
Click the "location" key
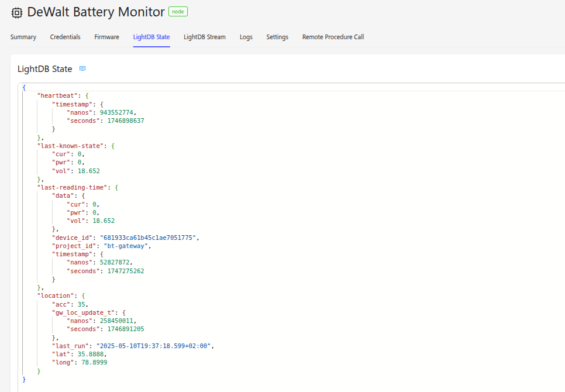56,295
